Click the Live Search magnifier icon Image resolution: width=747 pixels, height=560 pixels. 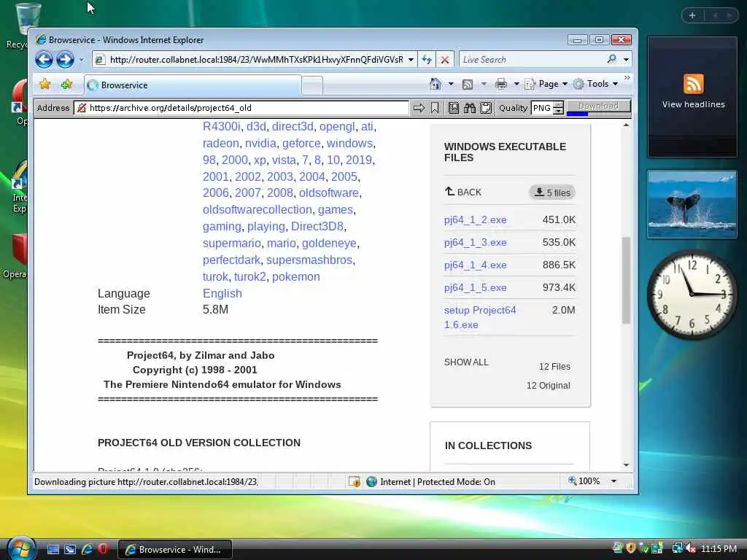(x=612, y=59)
